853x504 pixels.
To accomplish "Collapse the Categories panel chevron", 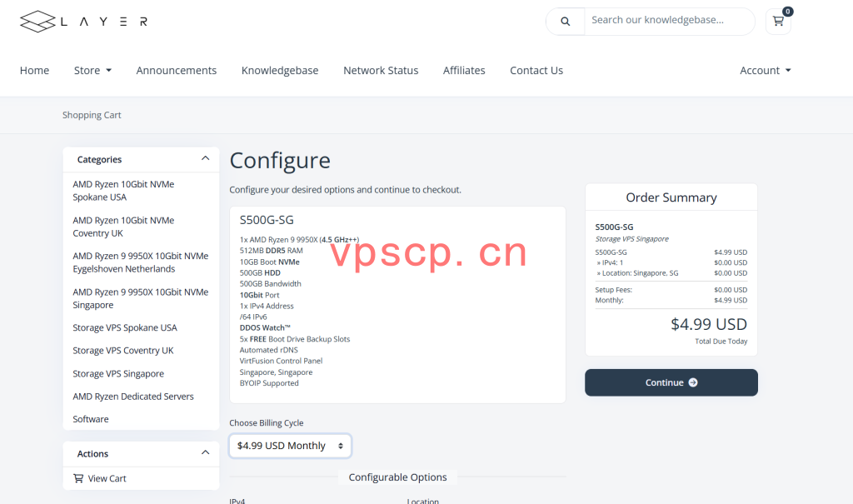I will (205, 158).
